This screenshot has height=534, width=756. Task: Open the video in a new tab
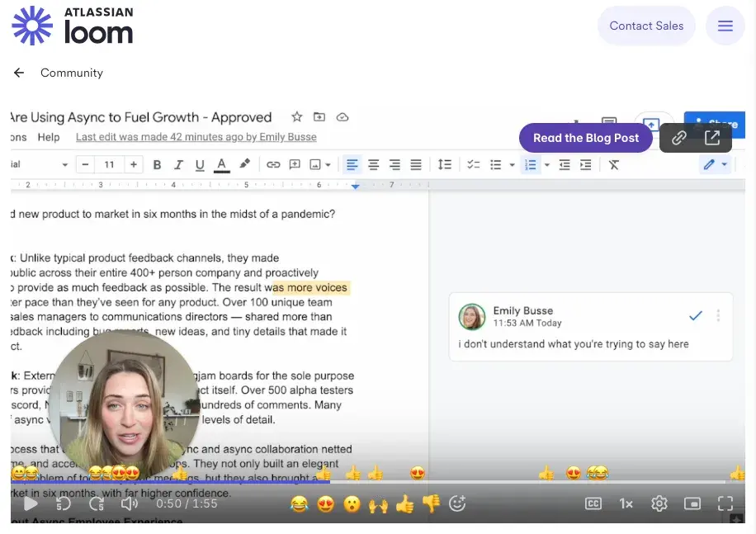(713, 139)
